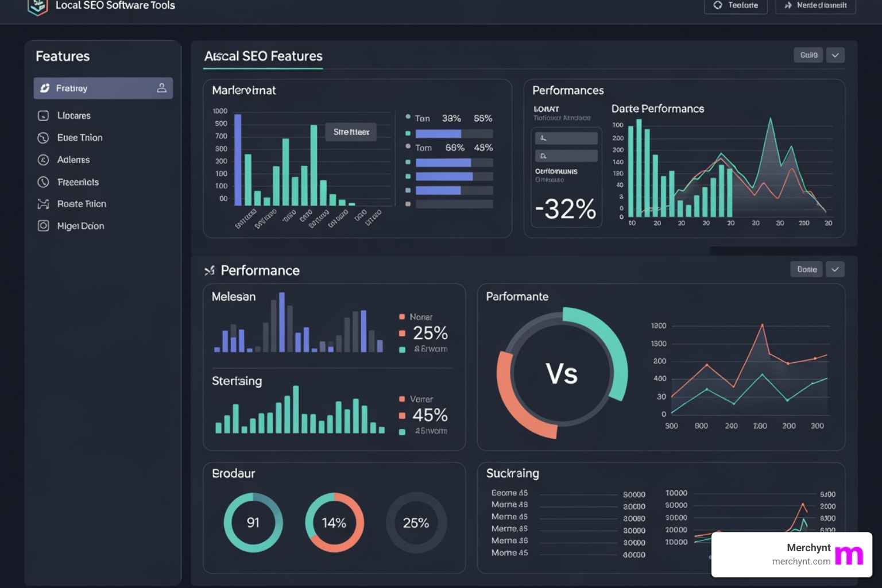Click the user icon on the Fratirey item
Image resolution: width=882 pixels, height=588 pixels.
[x=161, y=88]
